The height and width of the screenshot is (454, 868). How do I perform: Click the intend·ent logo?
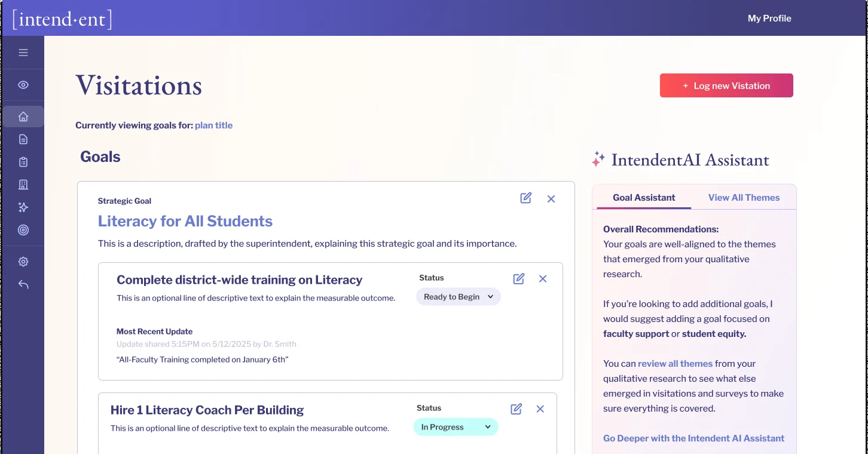click(x=62, y=19)
